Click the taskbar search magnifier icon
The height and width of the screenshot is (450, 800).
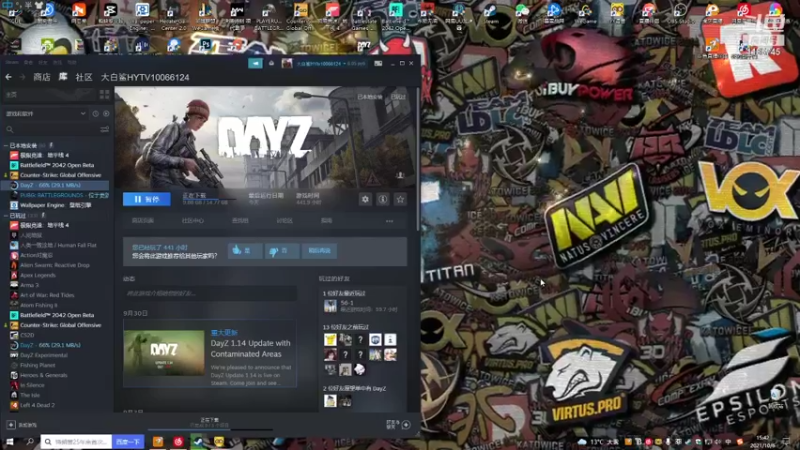point(30,441)
